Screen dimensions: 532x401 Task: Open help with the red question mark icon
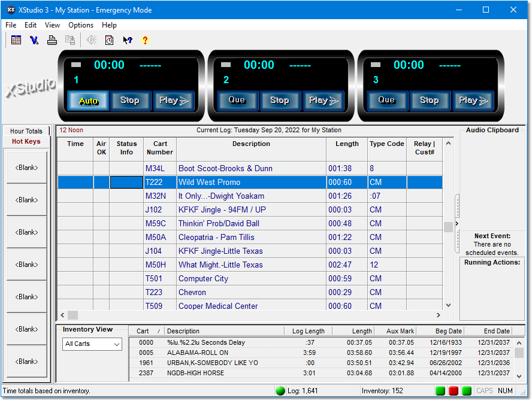(145, 40)
